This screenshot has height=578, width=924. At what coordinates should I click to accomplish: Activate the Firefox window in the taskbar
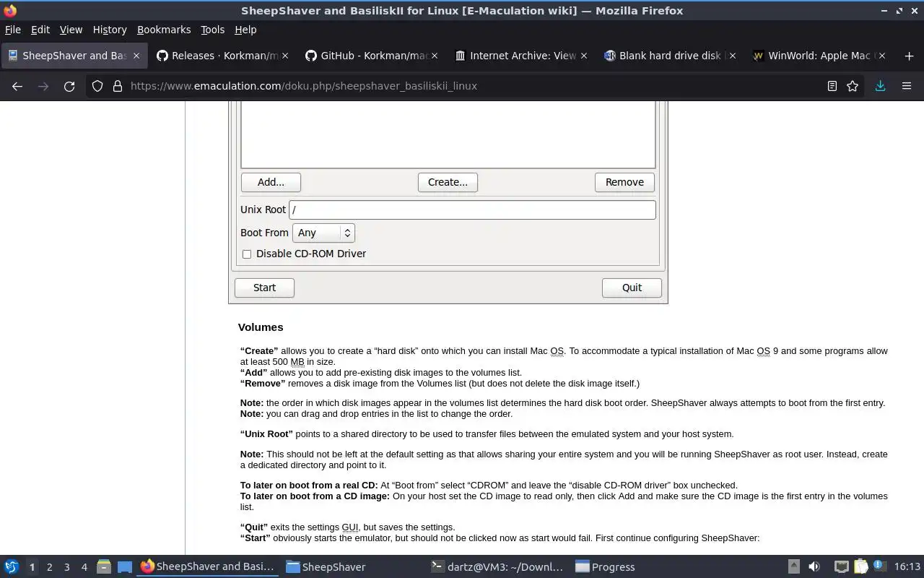coord(208,567)
